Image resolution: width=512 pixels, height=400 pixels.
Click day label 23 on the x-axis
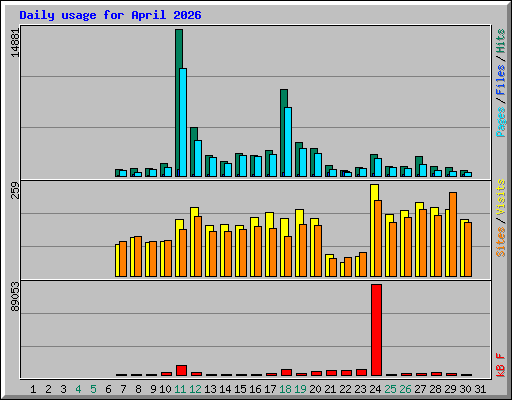click(x=360, y=389)
